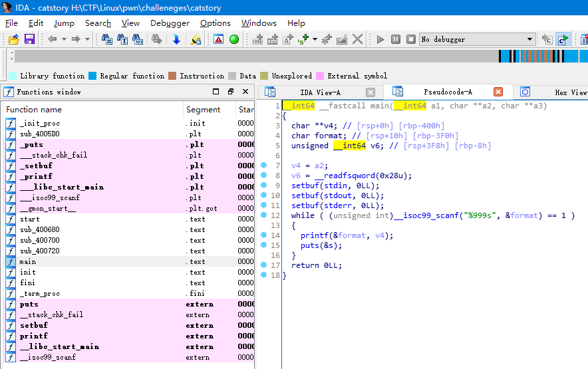Click gray X undefine icon
Image resolution: width=588 pixels, height=369 pixels.
[358, 39]
